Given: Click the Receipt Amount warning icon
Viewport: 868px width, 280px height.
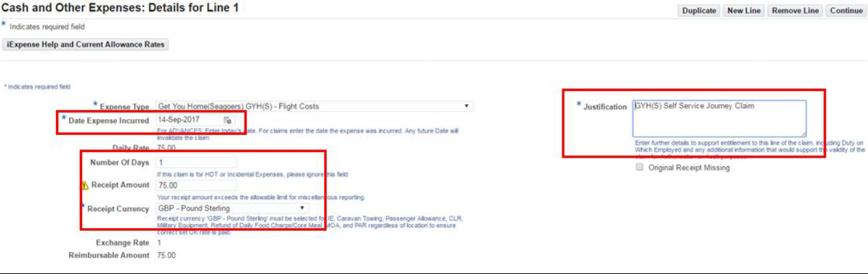Looking at the screenshot, I should pyautogui.click(x=85, y=186).
